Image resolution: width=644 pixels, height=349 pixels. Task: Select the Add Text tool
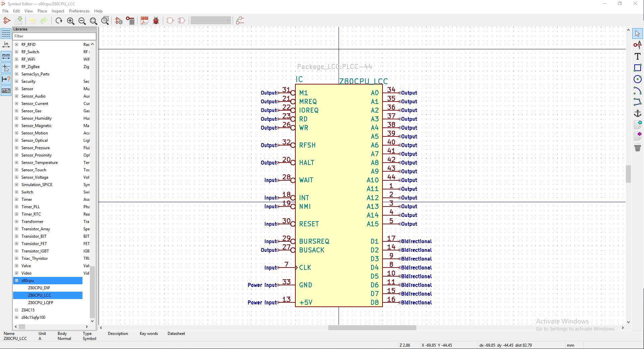[x=637, y=56]
